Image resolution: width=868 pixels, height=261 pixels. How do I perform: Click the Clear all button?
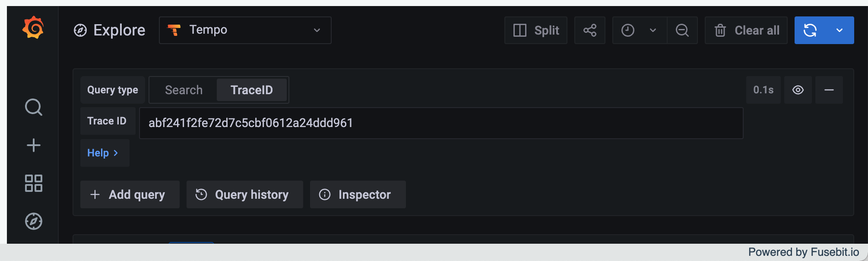pos(746,30)
